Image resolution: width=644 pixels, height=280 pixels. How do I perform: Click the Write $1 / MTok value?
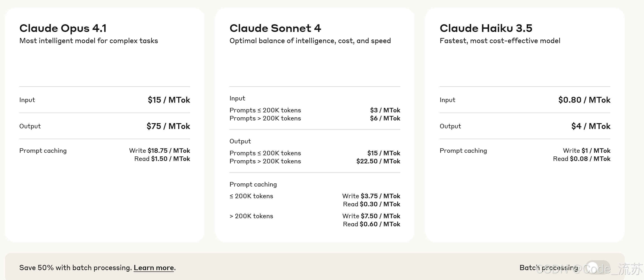click(x=587, y=151)
